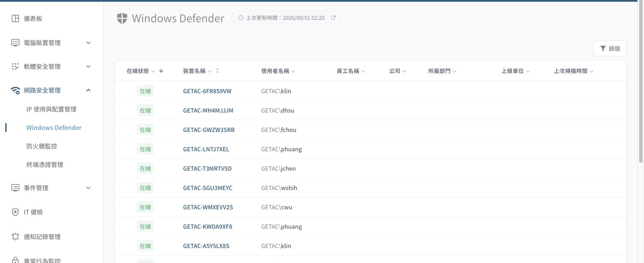
Task: Click the computer device icon beside 電腦裝置管理
Action: (x=15, y=43)
